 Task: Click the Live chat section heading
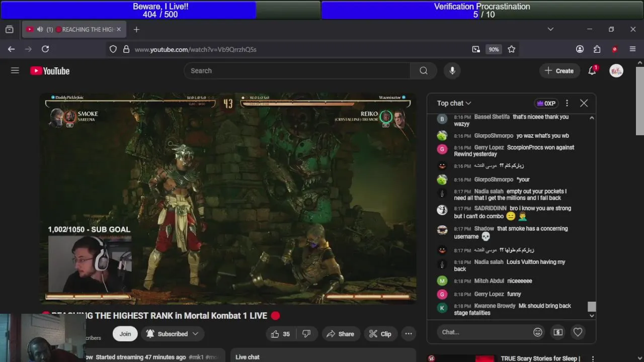pos(248,357)
